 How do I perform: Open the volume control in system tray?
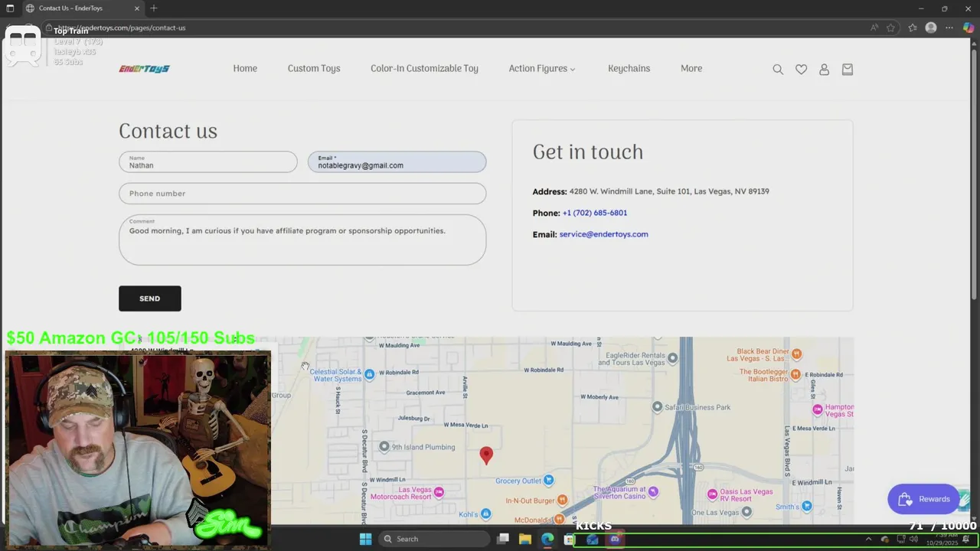point(913,539)
